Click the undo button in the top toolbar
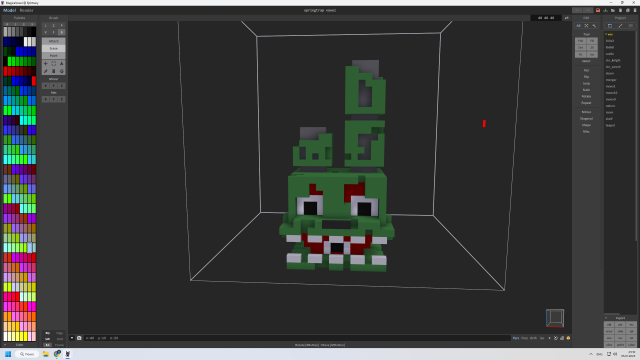 pyautogui.click(x=577, y=10)
